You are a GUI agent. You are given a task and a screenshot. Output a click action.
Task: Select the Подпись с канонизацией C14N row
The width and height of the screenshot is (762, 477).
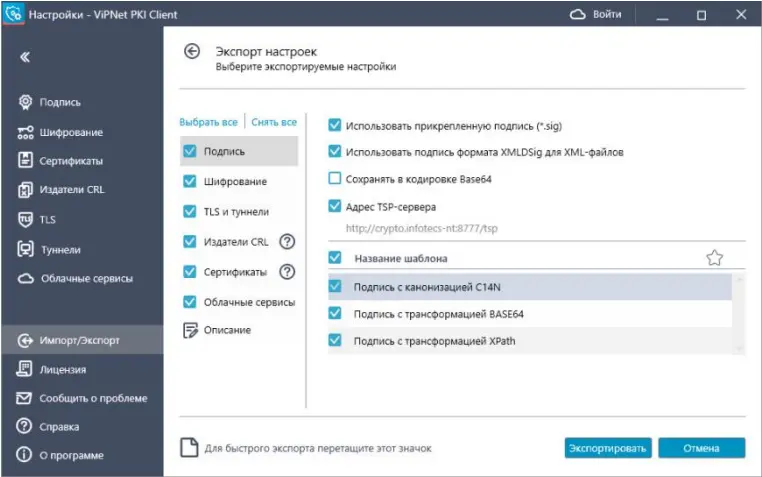point(530,287)
